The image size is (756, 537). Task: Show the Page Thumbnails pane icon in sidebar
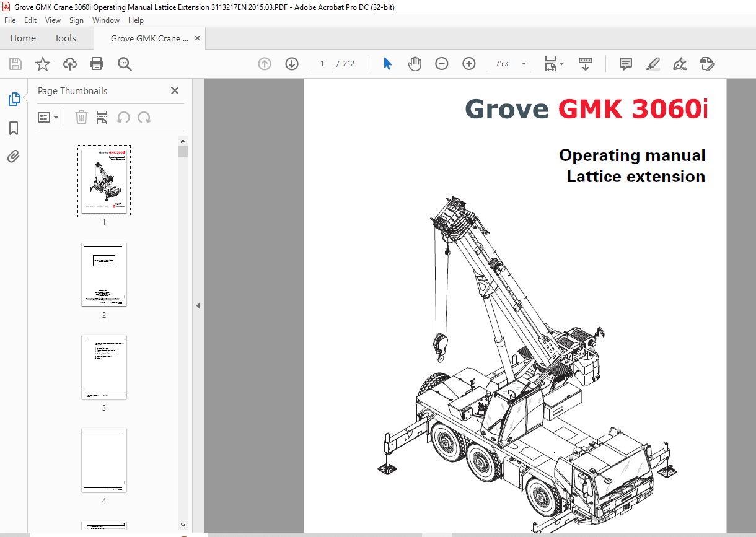click(x=14, y=98)
